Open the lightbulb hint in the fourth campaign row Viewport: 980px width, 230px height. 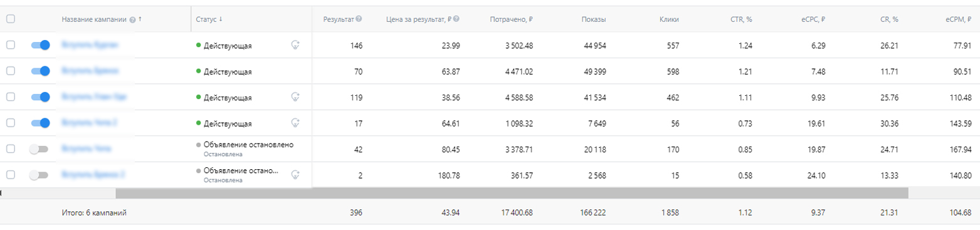tap(295, 123)
